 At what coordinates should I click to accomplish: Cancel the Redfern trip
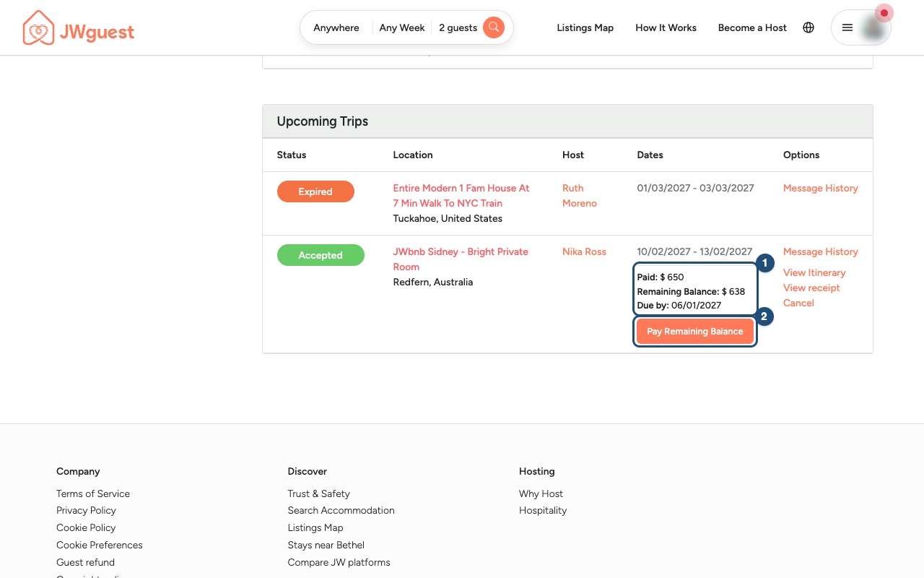point(798,303)
